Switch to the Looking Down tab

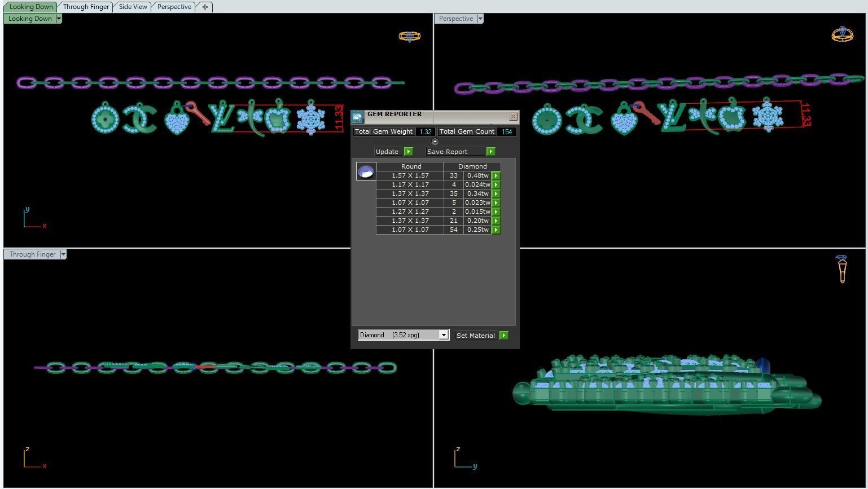tap(31, 7)
